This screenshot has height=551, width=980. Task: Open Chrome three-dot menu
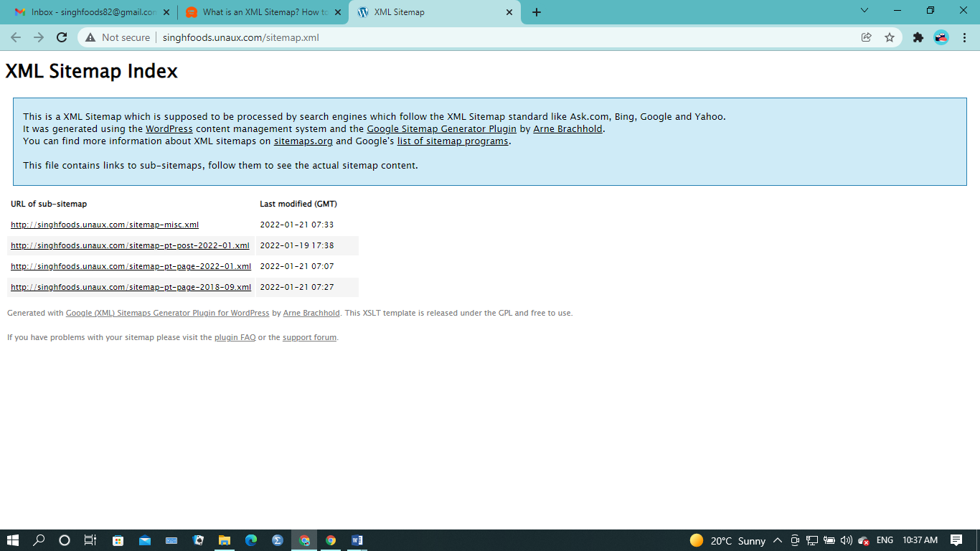(964, 37)
